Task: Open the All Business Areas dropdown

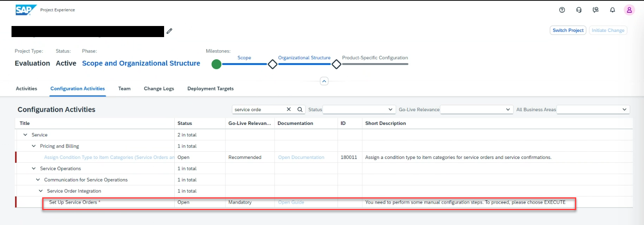Action: [x=593, y=110]
